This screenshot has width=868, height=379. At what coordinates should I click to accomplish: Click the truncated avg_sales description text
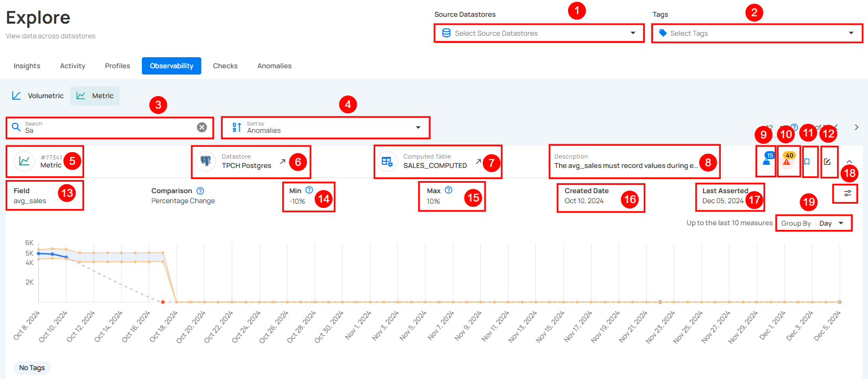626,166
